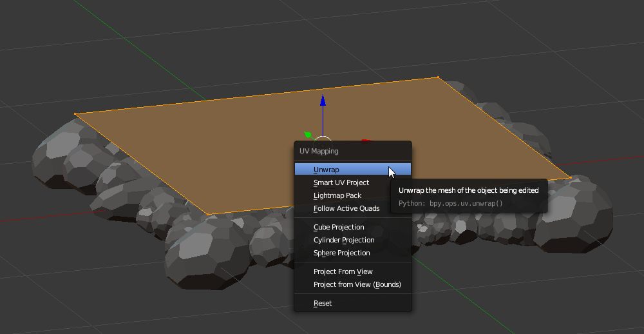Screen dimensions: 644x334
Task: Select the plane's far top corner vertex
Action: click(439, 78)
